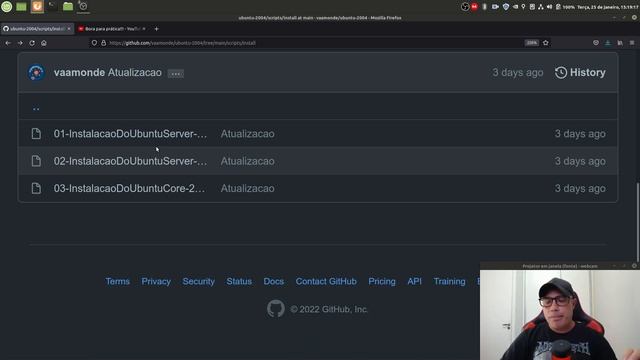This screenshot has width=640, height=360.
Task: Open the Training footer link
Action: point(449,282)
